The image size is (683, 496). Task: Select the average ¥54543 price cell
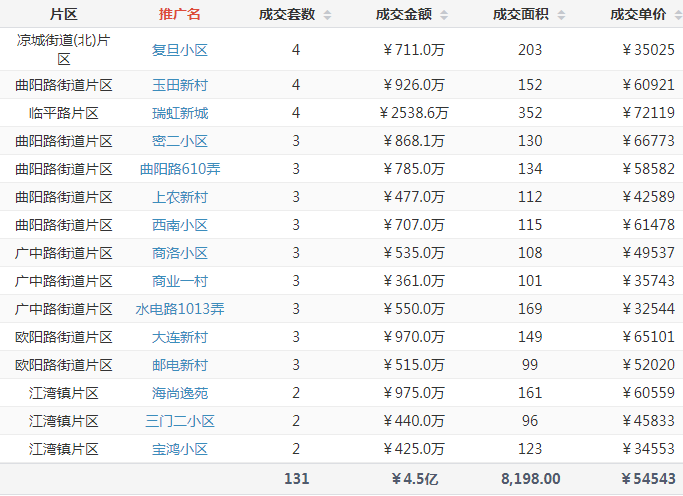pyautogui.click(x=649, y=479)
